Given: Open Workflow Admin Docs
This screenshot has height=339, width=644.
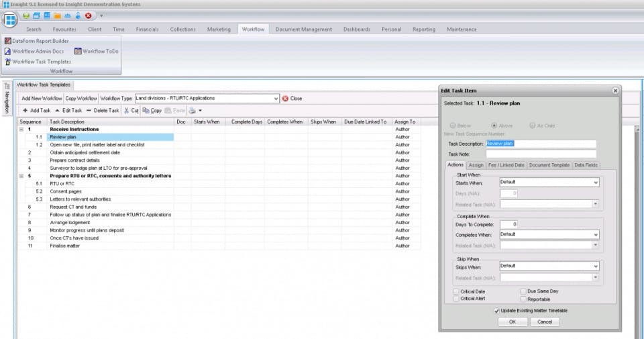Looking at the screenshot, I should pos(34,52).
